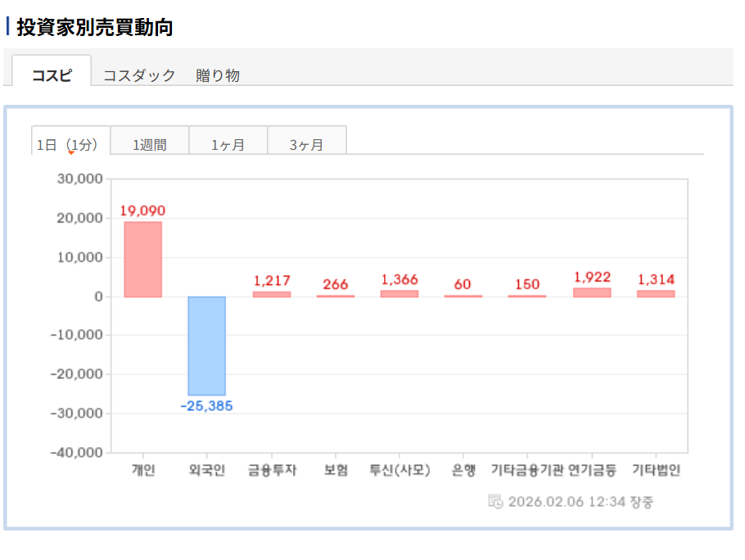This screenshot has width=745, height=560.
Task: Click the -25,385 value label
Action: (207, 406)
